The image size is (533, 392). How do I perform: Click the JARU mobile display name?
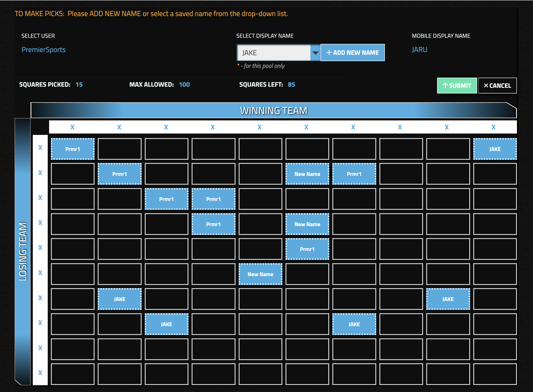(419, 50)
